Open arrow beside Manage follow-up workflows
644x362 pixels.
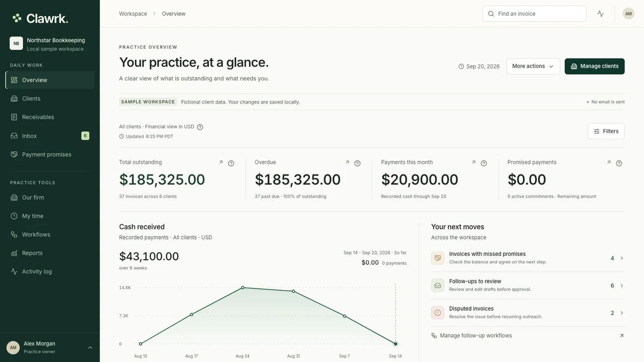(x=621, y=336)
